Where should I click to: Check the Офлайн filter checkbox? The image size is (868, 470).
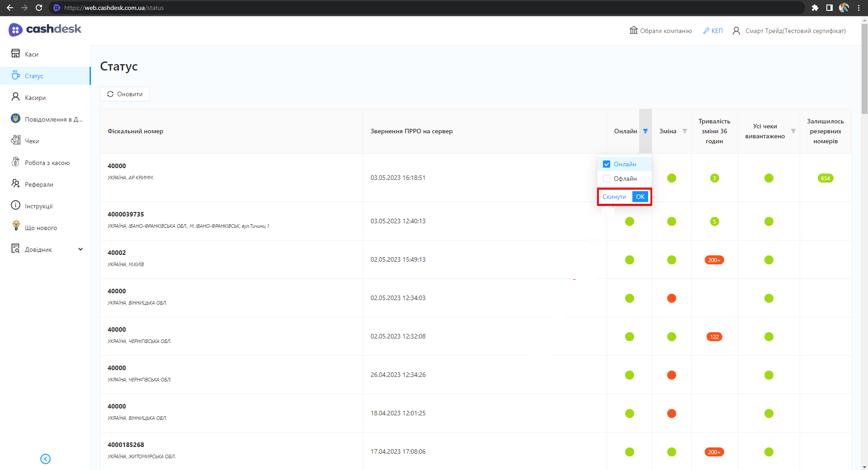[607, 179]
